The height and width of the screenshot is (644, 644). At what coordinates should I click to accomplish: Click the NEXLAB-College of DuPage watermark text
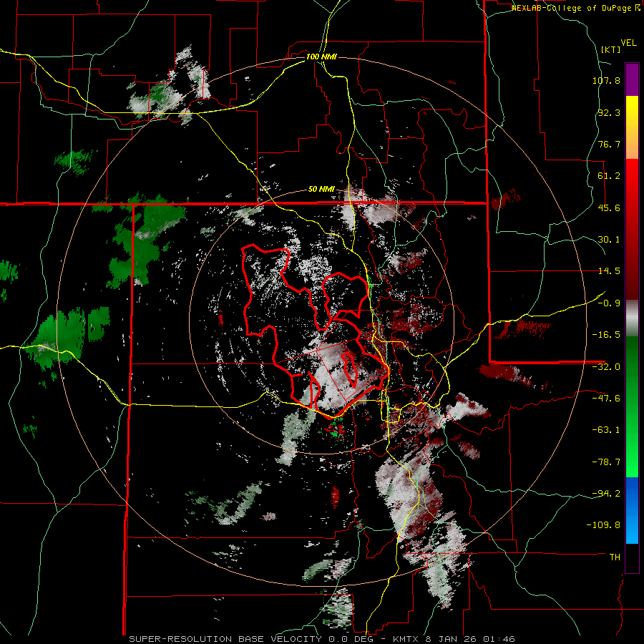point(577,8)
